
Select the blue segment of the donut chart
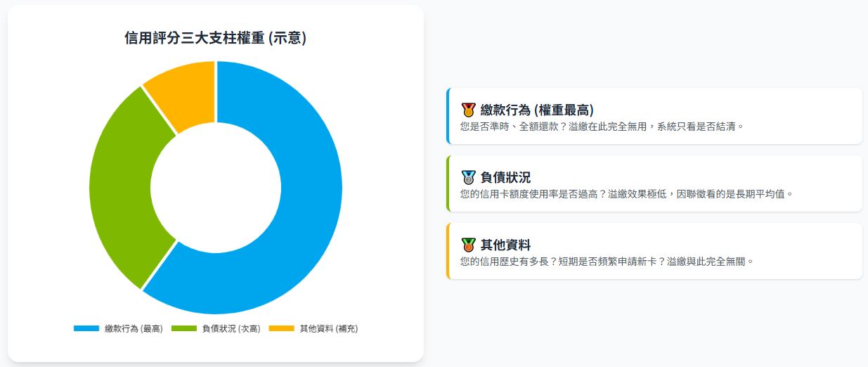click(x=302, y=211)
